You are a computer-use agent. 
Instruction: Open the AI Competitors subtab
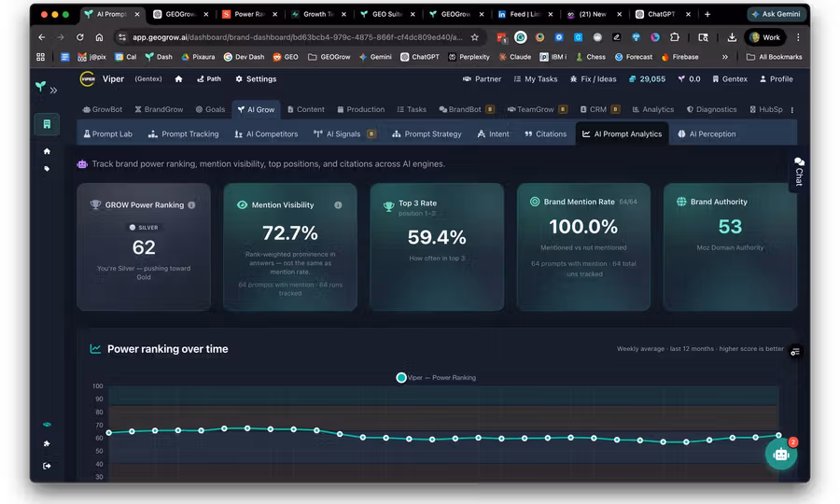[266, 133]
